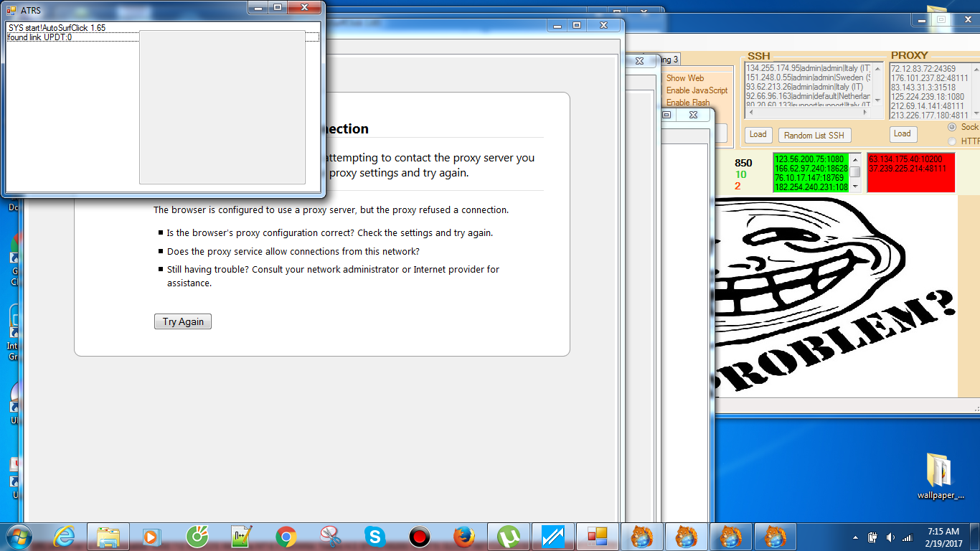Viewport: 980px width, 551px height.
Task: Click the Load button under the SSH list
Action: click(x=758, y=134)
